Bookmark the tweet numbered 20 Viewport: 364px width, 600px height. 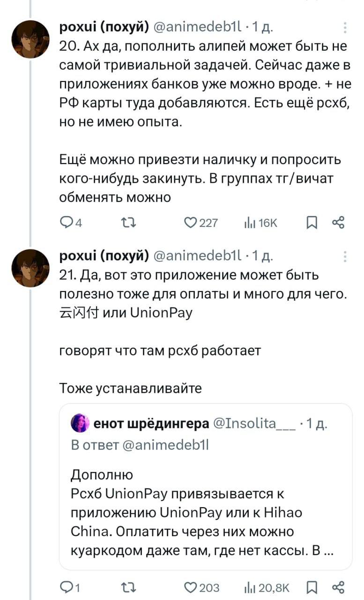[x=312, y=223]
